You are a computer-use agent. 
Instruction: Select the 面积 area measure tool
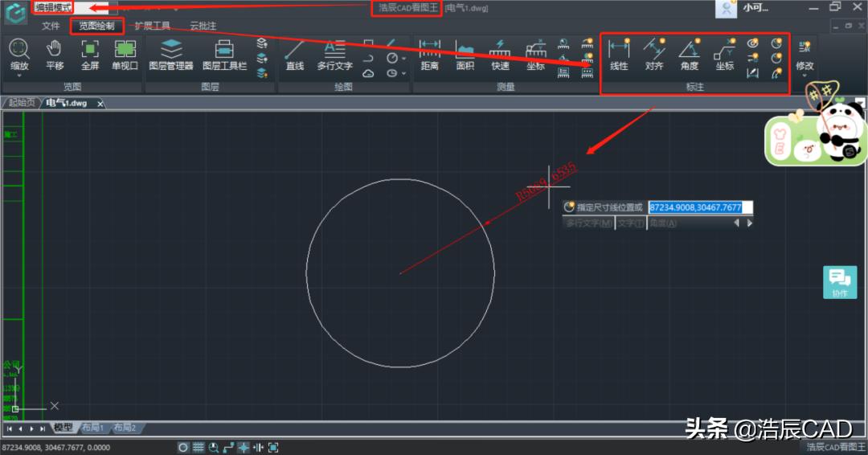(465, 54)
